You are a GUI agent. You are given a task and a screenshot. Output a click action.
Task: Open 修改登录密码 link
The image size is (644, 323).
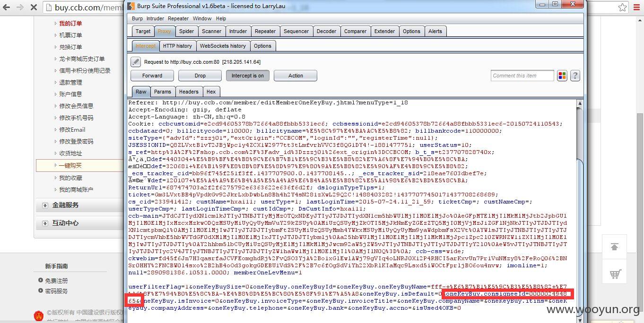click(x=76, y=142)
